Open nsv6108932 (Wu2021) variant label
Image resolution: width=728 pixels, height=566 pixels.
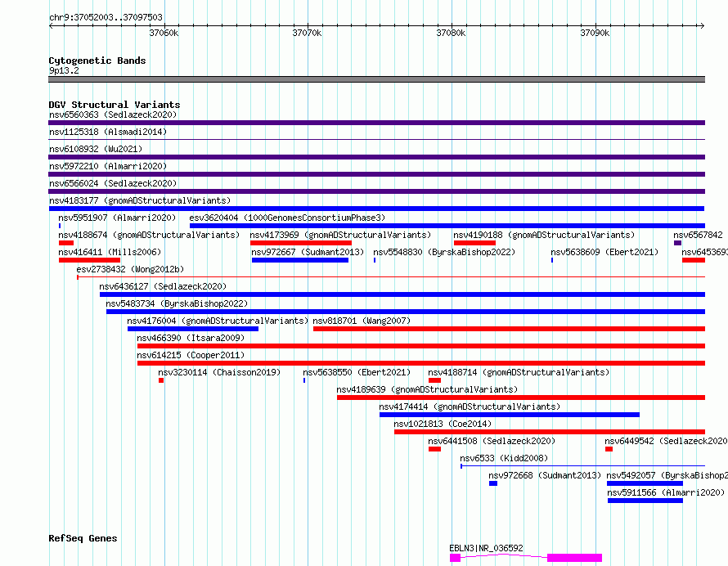tap(96, 149)
